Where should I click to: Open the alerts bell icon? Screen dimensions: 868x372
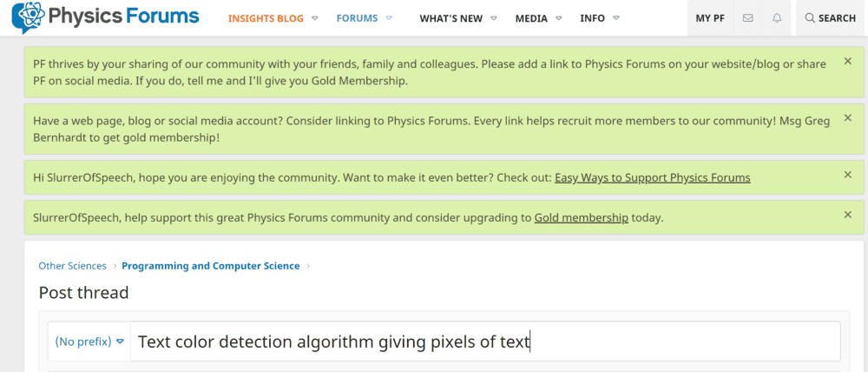click(x=775, y=18)
